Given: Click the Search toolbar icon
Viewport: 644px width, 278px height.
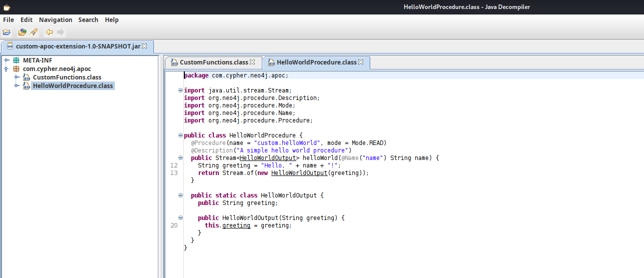Looking at the screenshot, I should [33, 32].
